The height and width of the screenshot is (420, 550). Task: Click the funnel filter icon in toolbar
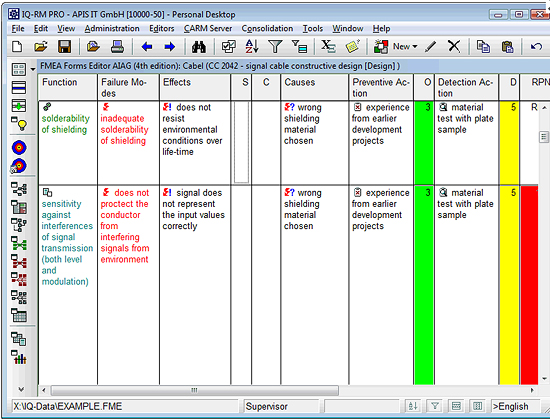point(275,46)
